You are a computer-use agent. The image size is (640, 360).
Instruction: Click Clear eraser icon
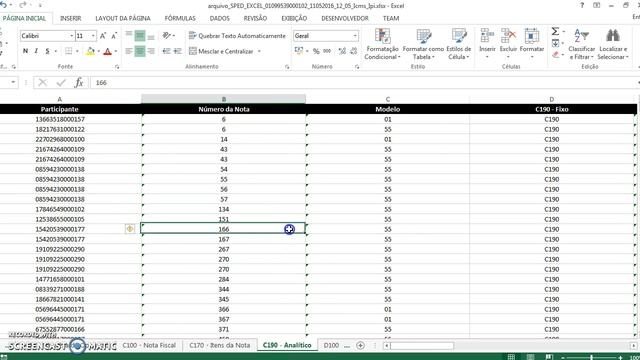(x=556, y=55)
